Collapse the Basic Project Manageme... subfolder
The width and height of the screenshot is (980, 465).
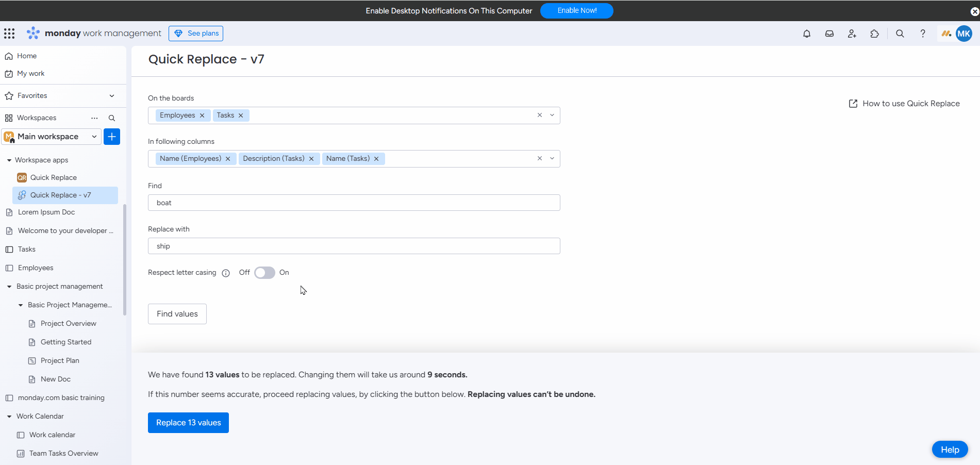(x=21, y=305)
